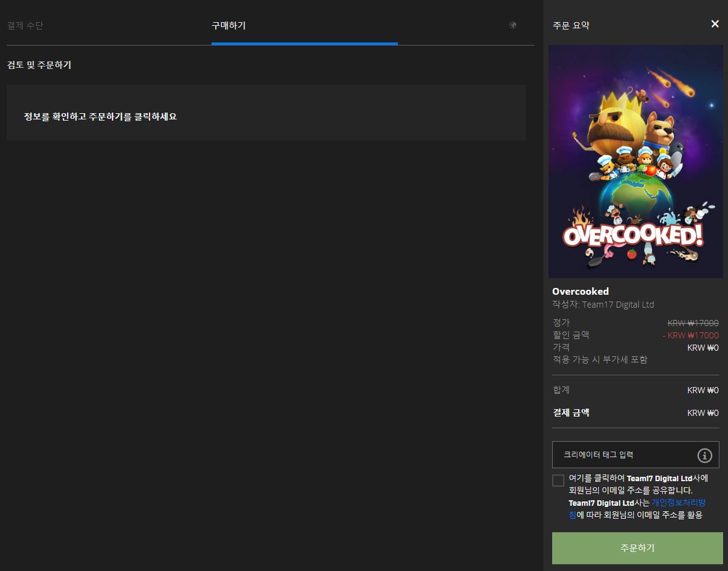Check the share email with Team17 checkbox
The width and height of the screenshot is (728, 571).
tap(558, 480)
